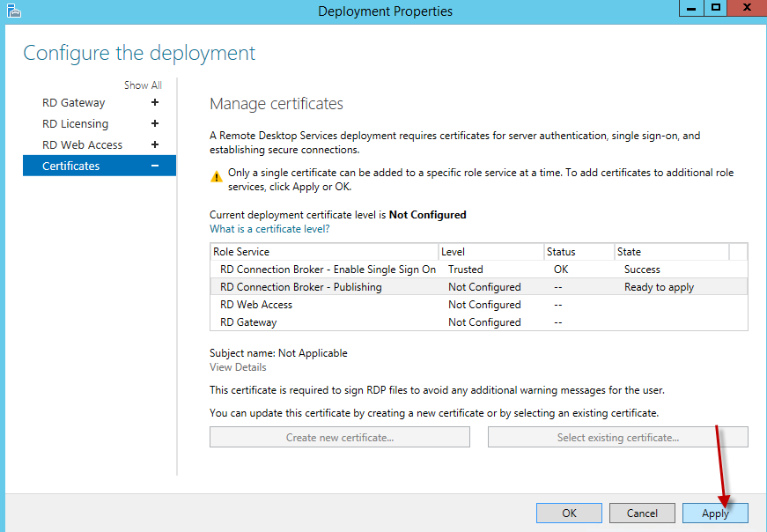
Task: Expand the RD Licensing plus sign
Action: point(155,124)
